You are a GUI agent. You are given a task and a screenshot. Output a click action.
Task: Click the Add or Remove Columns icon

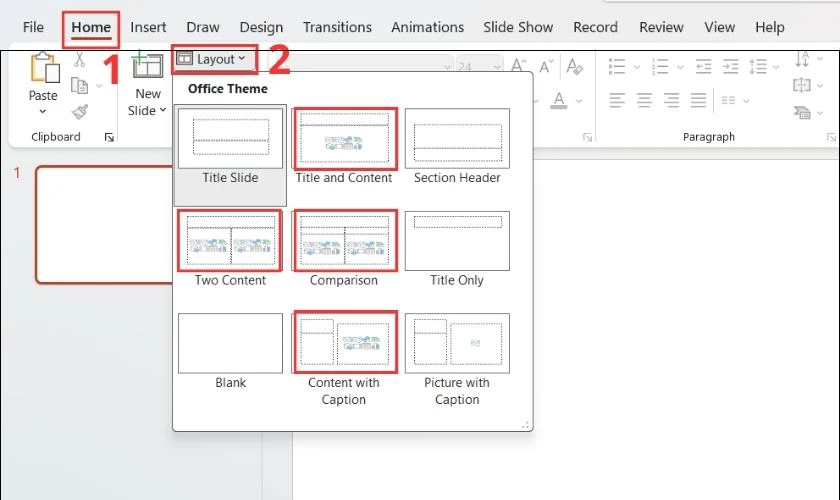pyautogui.click(x=728, y=100)
